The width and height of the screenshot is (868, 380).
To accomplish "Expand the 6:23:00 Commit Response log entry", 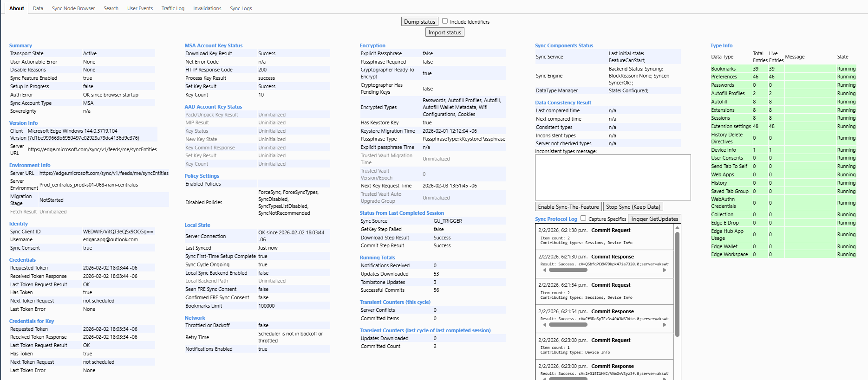I will tap(604, 370).
